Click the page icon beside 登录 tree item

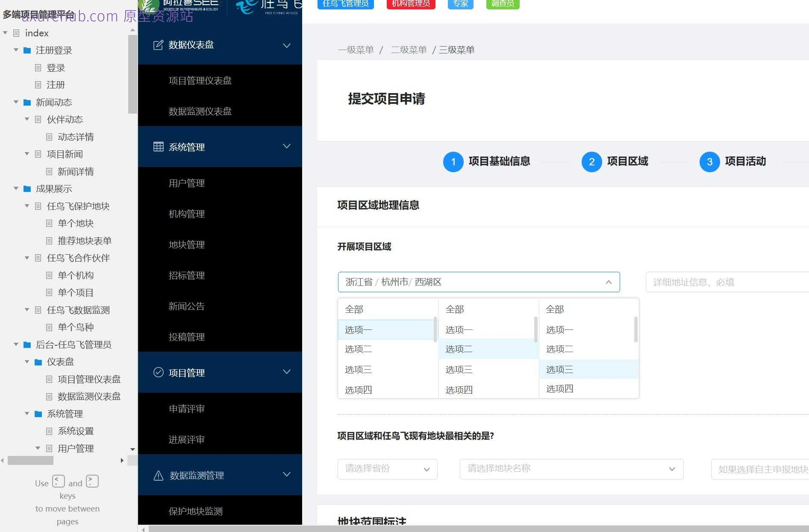tap(38, 68)
